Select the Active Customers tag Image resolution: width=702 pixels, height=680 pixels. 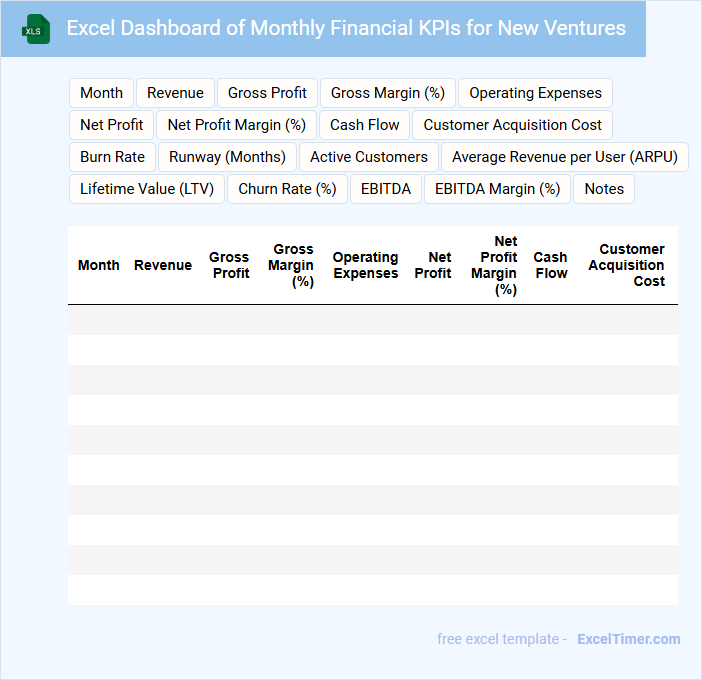click(368, 157)
